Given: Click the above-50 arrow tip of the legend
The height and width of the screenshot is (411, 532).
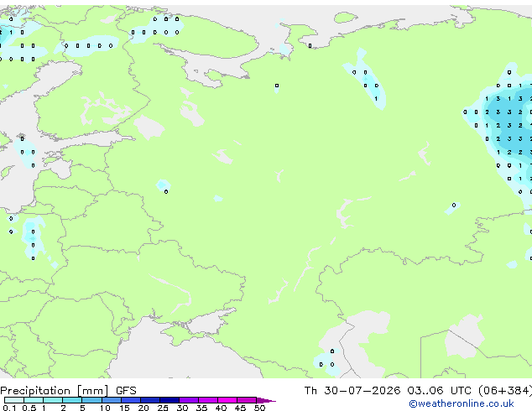Looking at the screenshot, I should [266, 400].
